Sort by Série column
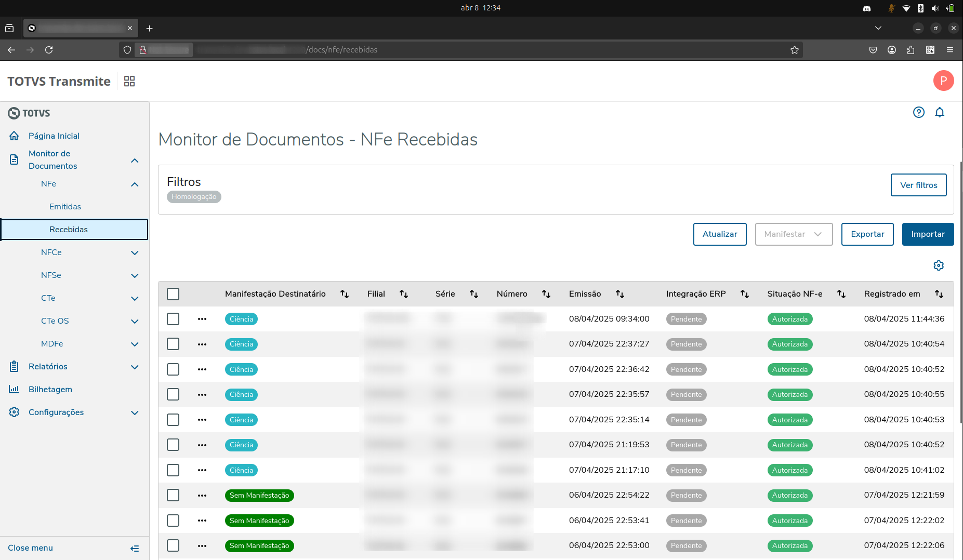 coord(474,294)
